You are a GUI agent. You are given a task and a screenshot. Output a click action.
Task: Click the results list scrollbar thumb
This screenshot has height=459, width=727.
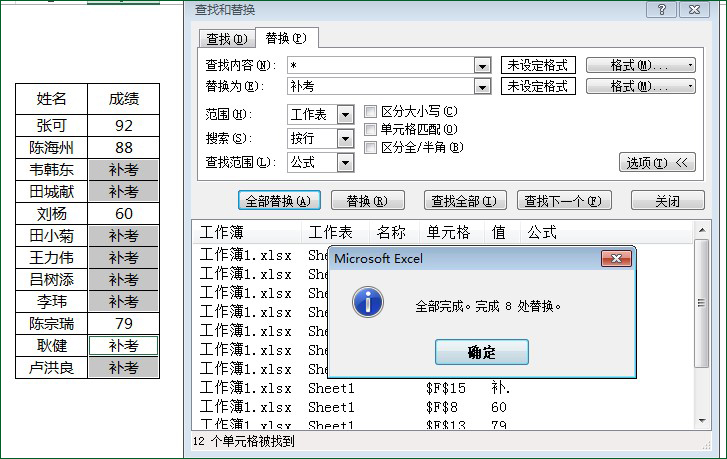[x=701, y=303]
